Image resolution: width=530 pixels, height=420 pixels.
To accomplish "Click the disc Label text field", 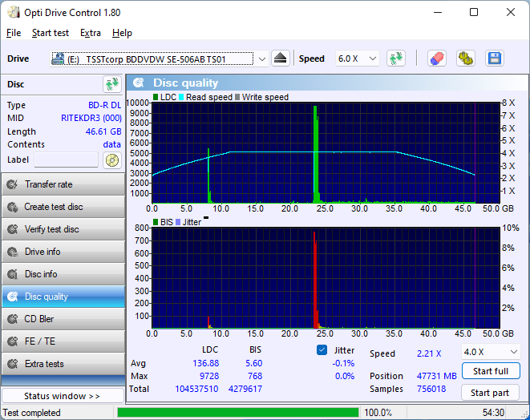I will (66, 160).
